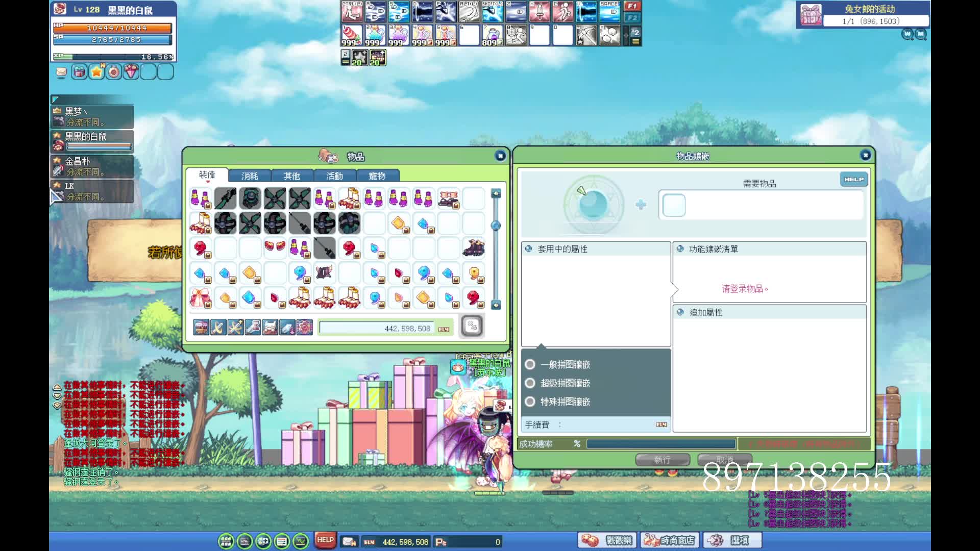
Task: Switch to the 消耗 inventory tab
Action: pos(250,176)
